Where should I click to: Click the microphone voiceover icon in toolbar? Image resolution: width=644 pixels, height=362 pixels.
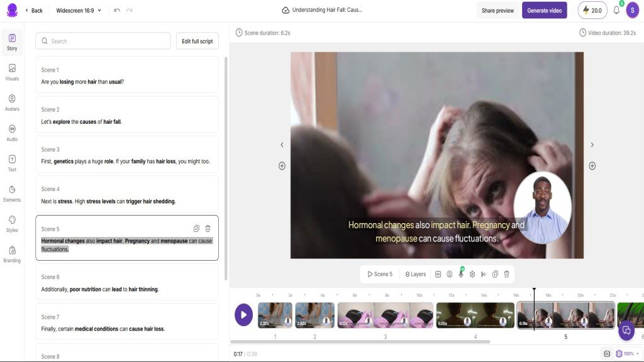(x=461, y=274)
